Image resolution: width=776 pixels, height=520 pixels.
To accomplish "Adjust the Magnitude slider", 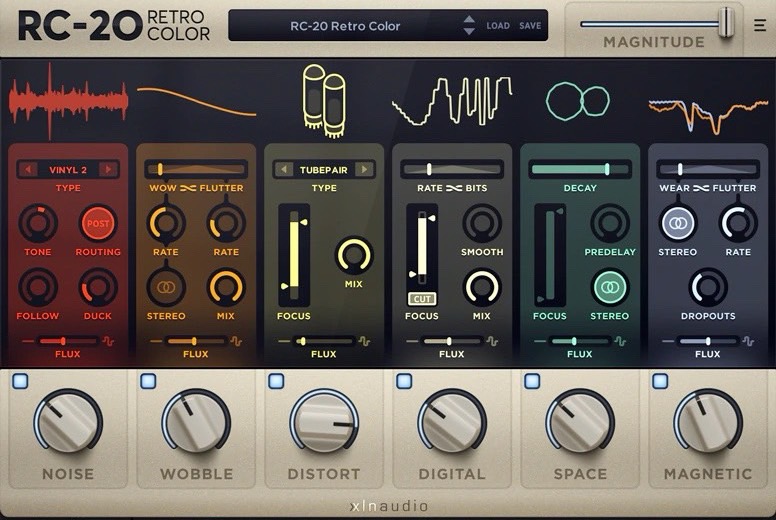I will pyautogui.click(x=655, y=24).
